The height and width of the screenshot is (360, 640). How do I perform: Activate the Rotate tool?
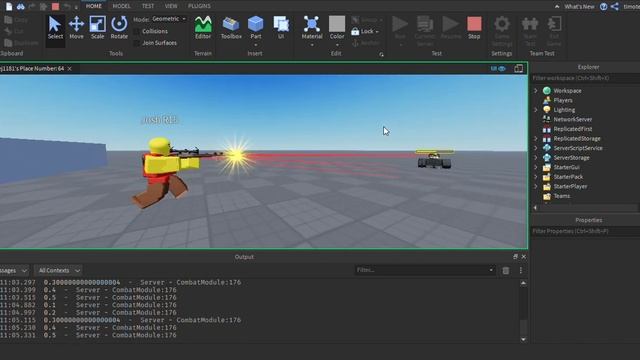click(x=119, y=27)
